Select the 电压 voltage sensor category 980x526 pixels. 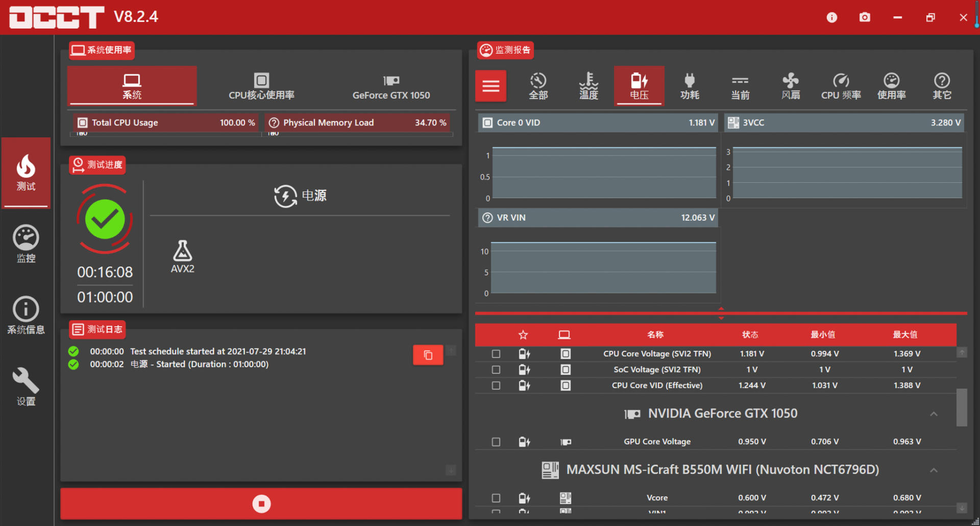click(639, 86)
